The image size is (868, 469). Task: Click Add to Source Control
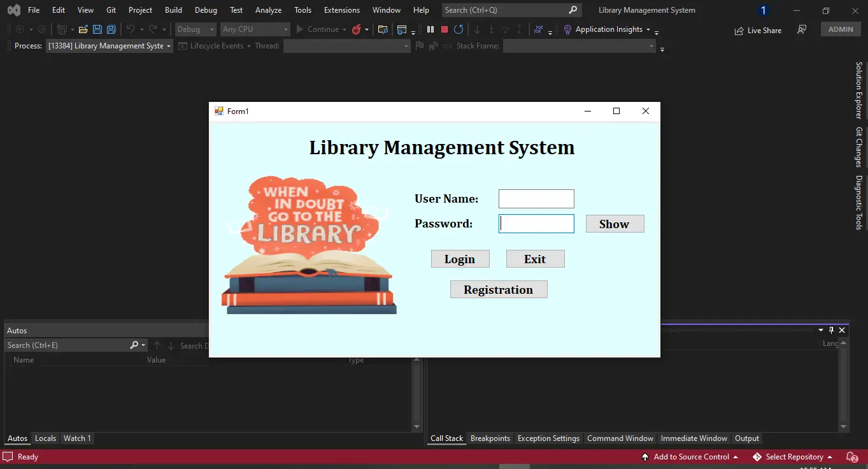pos(690,457)
